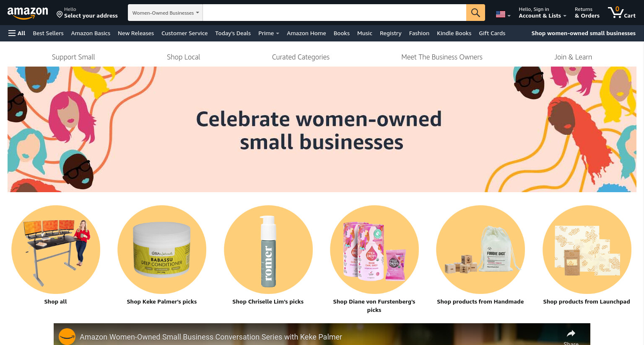Open the Shop all standing desk thumbnail
Viewport: 644px width, 345px height.
pyautogui.click(x=56, y=250)
